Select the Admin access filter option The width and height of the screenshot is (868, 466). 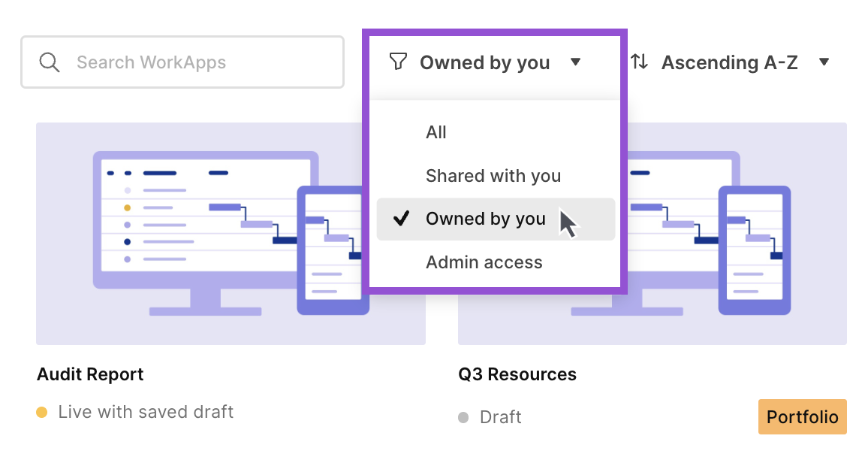(484, 262)
